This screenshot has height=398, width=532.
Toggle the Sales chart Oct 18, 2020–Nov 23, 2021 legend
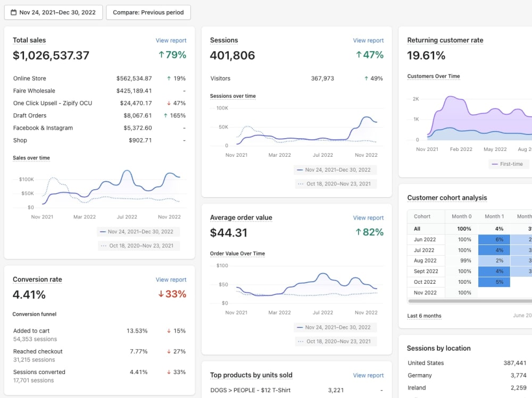tap(139, 246)
